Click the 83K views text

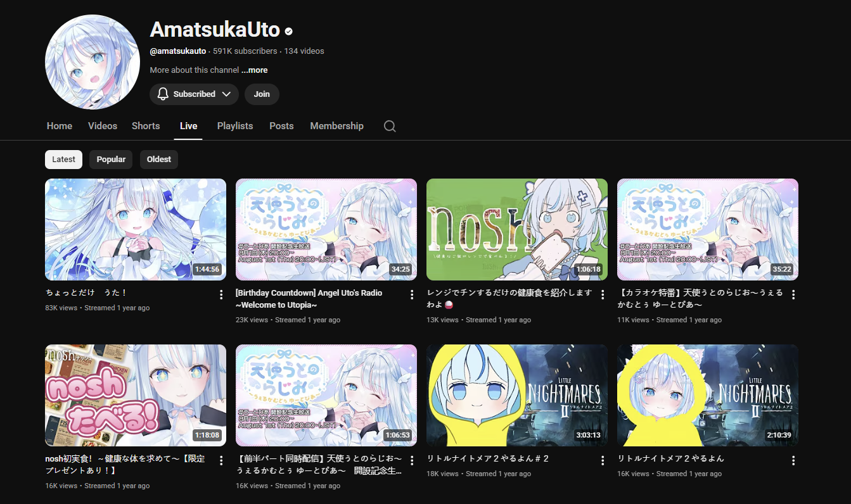click(61, 308)
